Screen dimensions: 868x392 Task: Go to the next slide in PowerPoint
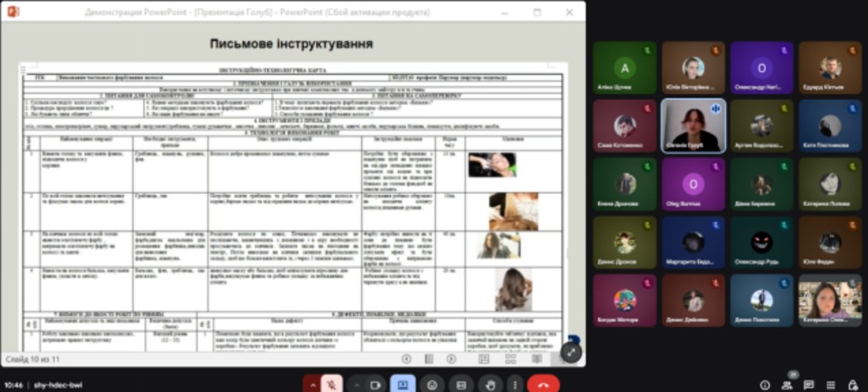451,359
